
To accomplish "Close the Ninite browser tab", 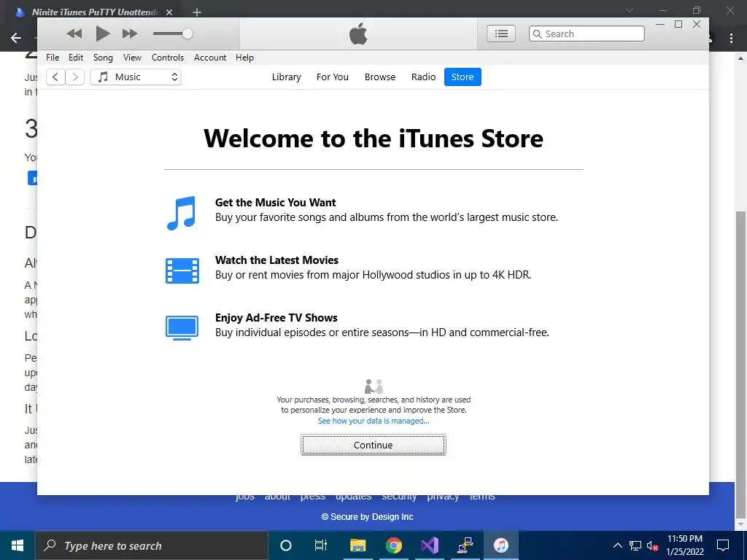I will coord(169,12).
